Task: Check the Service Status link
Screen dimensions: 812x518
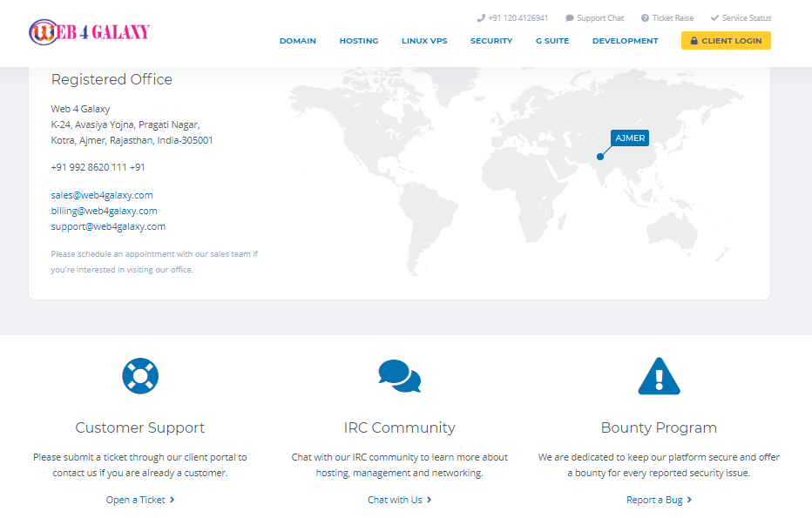Action: (x=741, y=18)
